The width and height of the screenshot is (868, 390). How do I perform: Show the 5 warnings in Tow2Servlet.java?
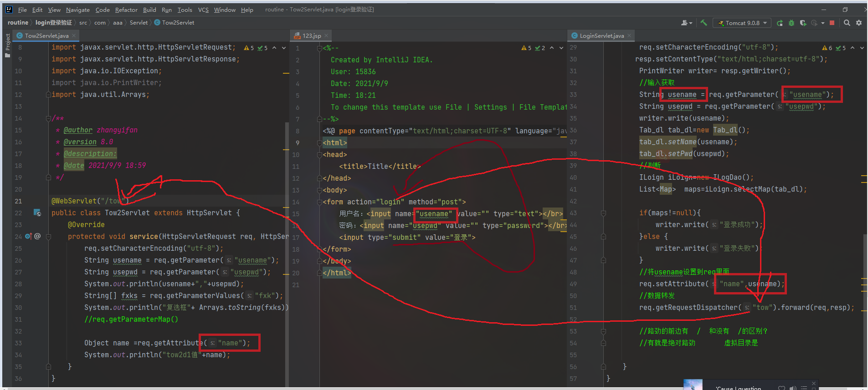(x=249, y=48)
